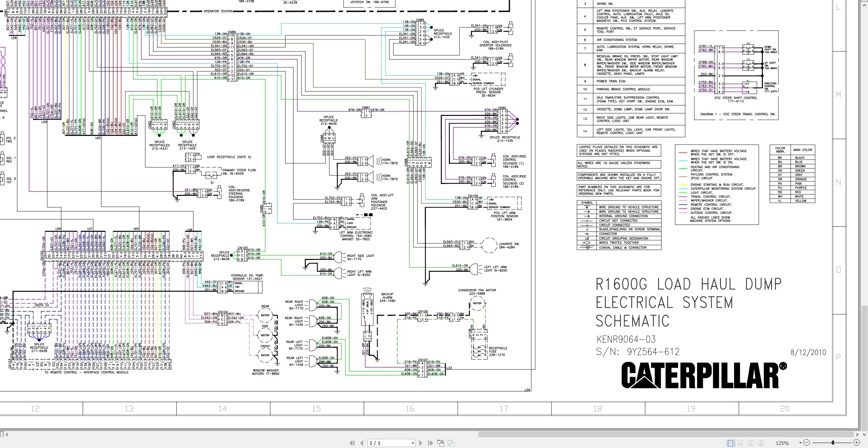Click the CONDENSOR FAN MOTOR label
The height and width of the screenshot is (448, 868).
(x=477, y=292)
